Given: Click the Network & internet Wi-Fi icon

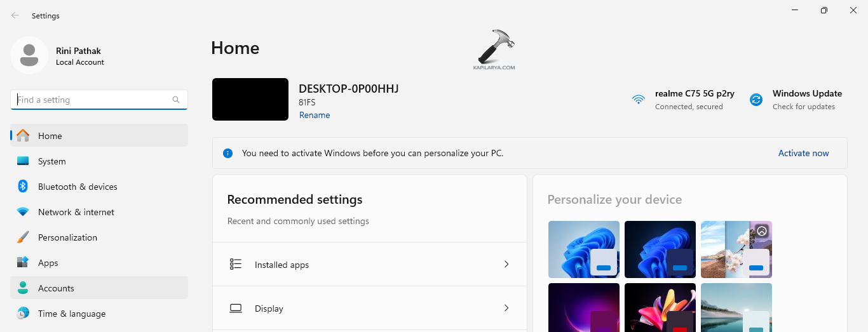Looking at the screenshot, I should [x=23, y=212].
